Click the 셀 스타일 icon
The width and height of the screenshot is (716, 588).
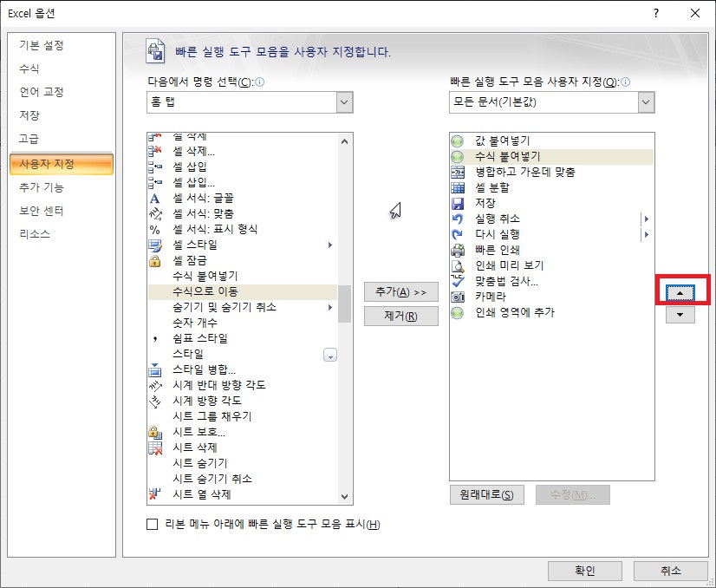[155, 245]
